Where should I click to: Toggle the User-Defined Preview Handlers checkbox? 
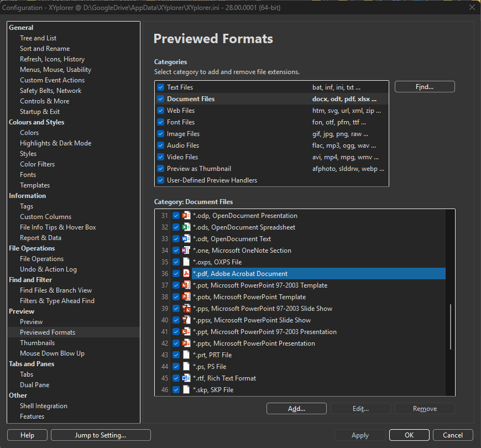[x=161, y=180]
